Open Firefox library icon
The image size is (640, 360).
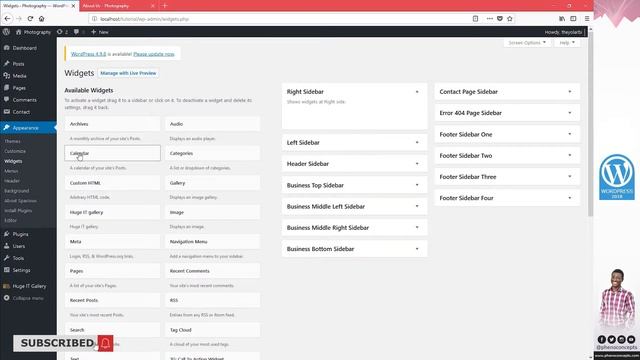[x=562, y=19]
